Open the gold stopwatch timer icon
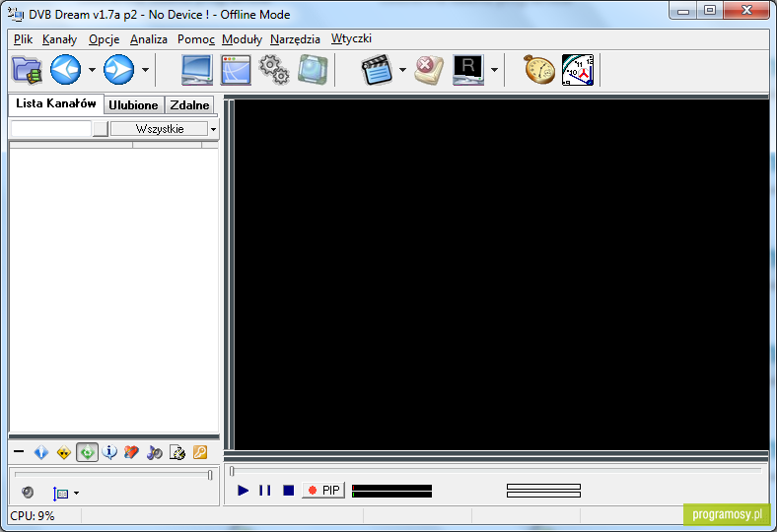Viewport: 777px width, 532px height. tap(539, 70)
